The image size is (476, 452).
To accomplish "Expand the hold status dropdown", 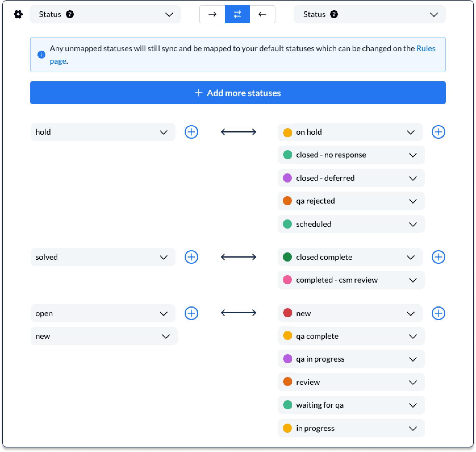I will pos(163,132).
